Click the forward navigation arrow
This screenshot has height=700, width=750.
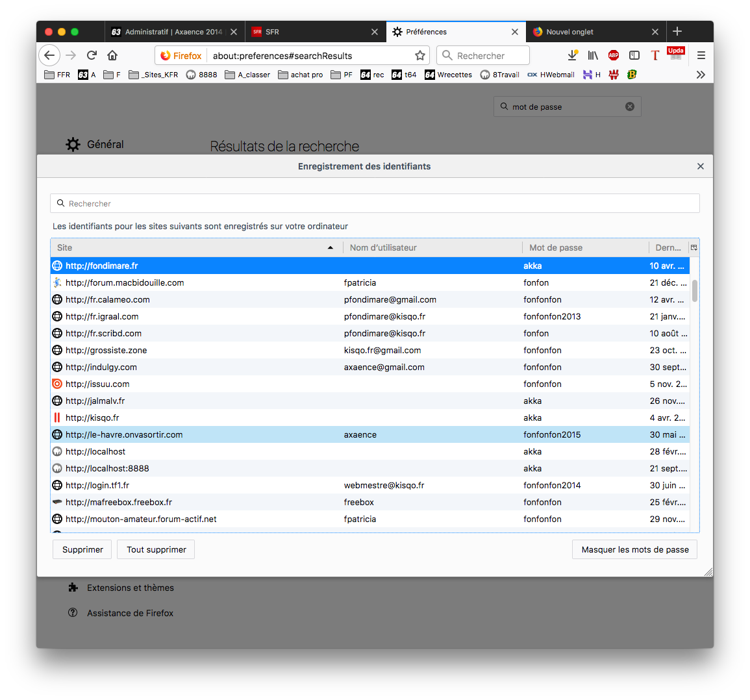pos(71,55)
